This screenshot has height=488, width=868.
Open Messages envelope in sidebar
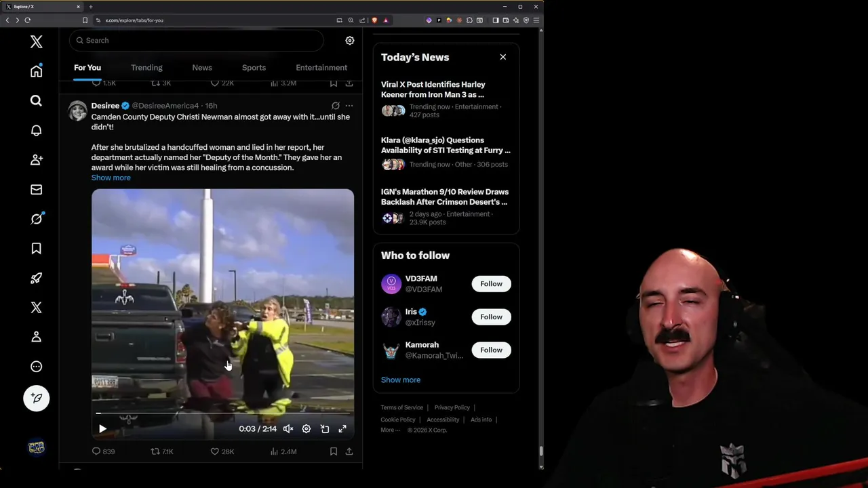36,190
